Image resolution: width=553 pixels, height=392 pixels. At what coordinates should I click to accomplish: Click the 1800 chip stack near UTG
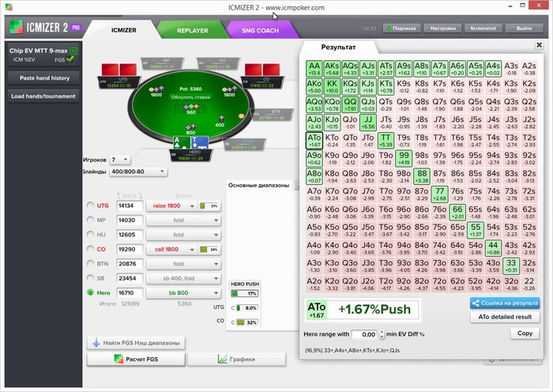156,89
